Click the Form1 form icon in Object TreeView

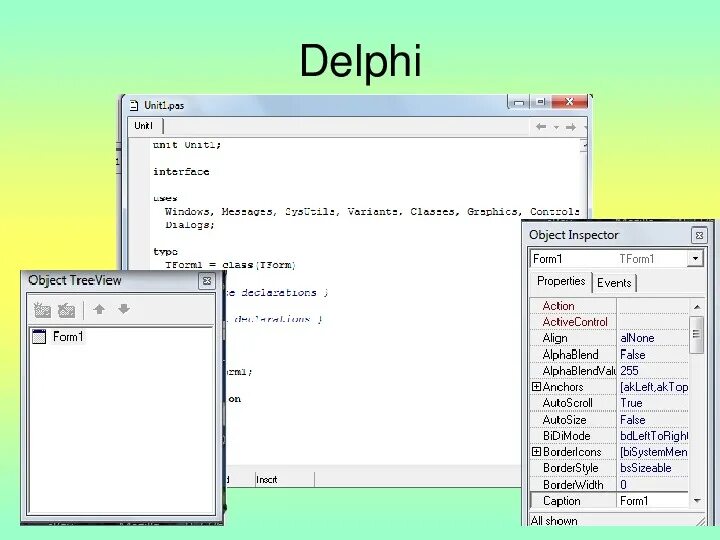39,337
